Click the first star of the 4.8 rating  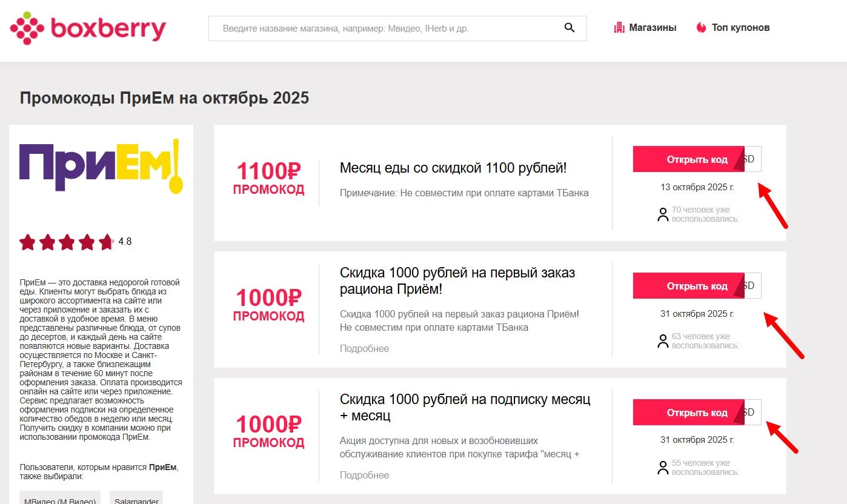tap(28, 242)
